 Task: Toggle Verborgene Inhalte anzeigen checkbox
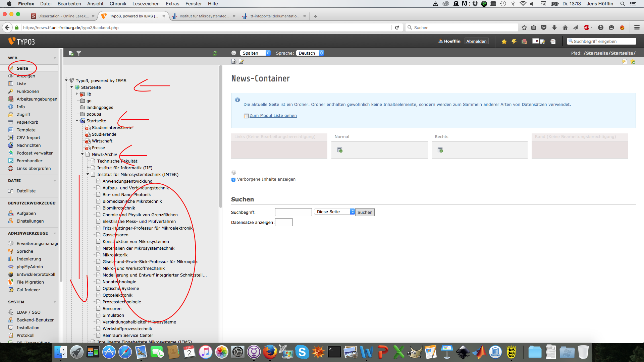click(x=233, y=180)
